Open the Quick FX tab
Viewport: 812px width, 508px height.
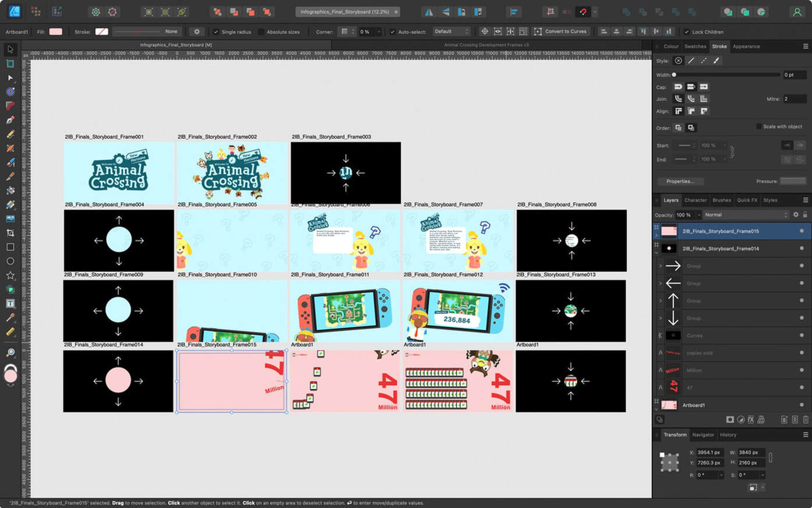click(x=747, y=200)
